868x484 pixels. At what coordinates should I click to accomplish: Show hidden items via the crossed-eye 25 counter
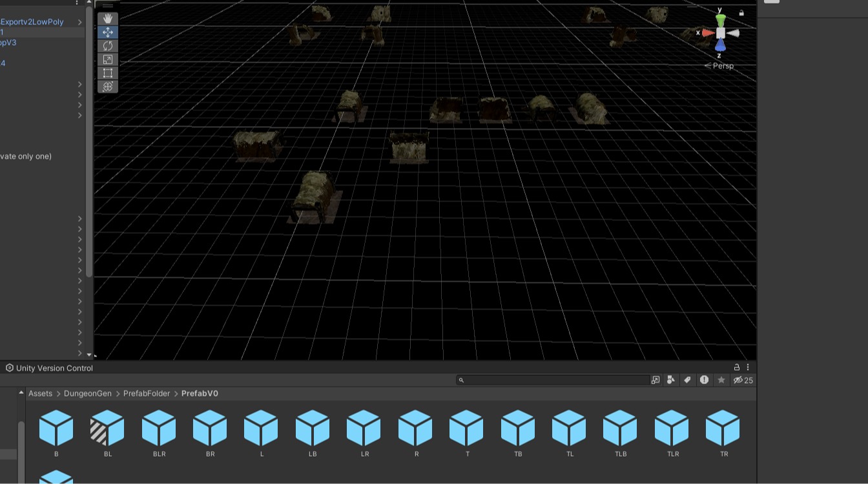point(743,380)
